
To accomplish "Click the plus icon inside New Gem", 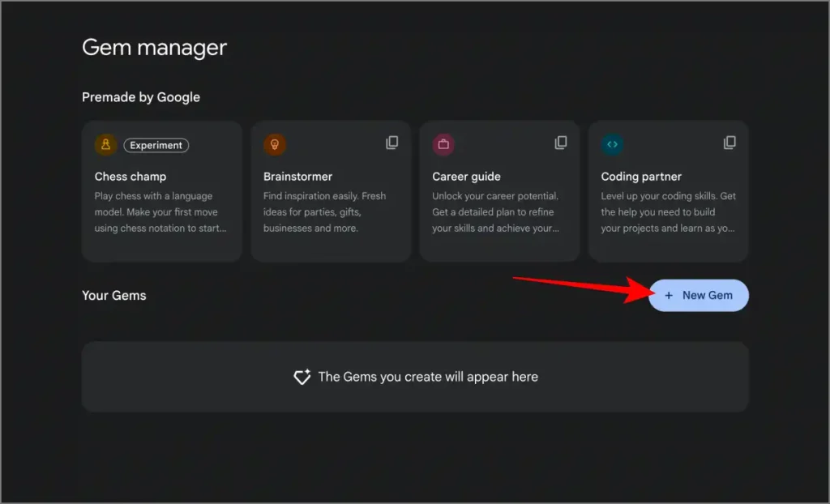I will (669, 296).
